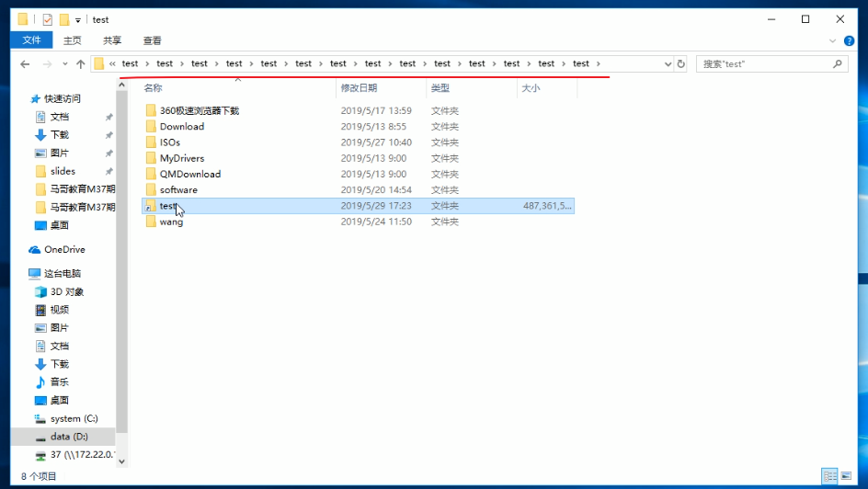
Task: Click the search "test" input field
Action: [763, 64]
